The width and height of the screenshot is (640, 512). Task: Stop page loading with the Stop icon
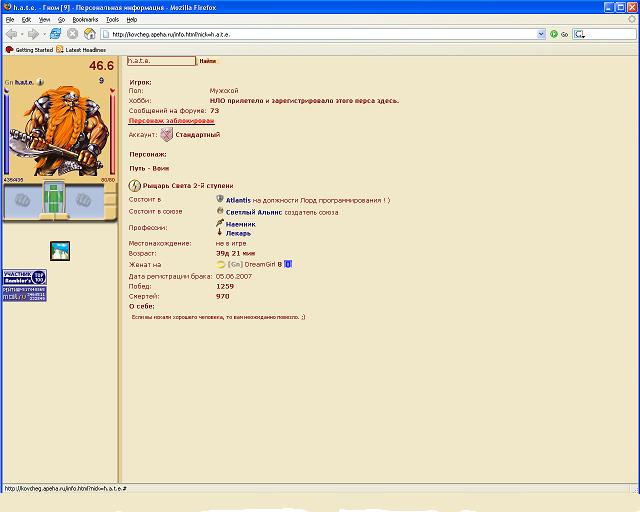[x=72, y=34]
